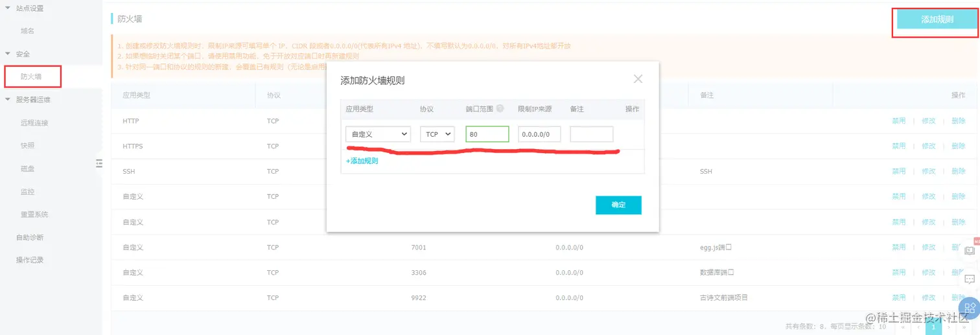980x335 pixels.
Task: Open 重置系统 in the sidebar
Action: 34,214
